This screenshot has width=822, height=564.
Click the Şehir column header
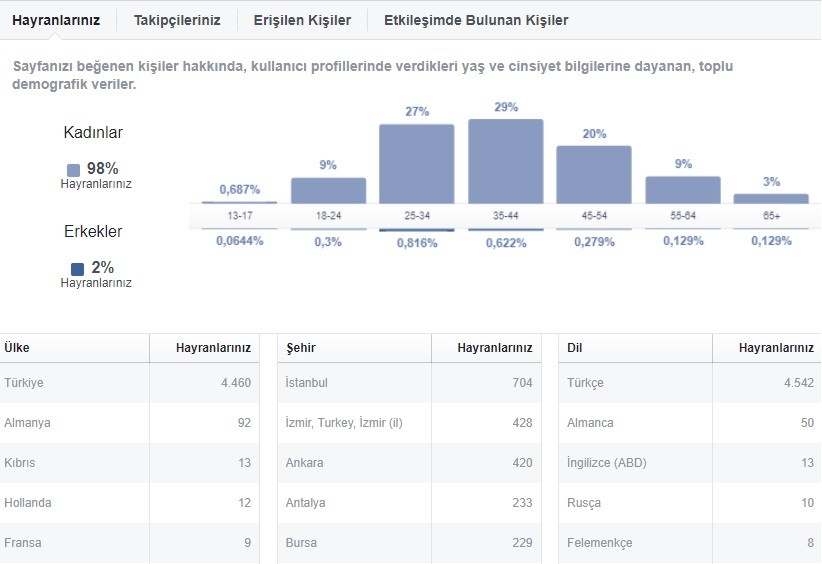(301, 348)
